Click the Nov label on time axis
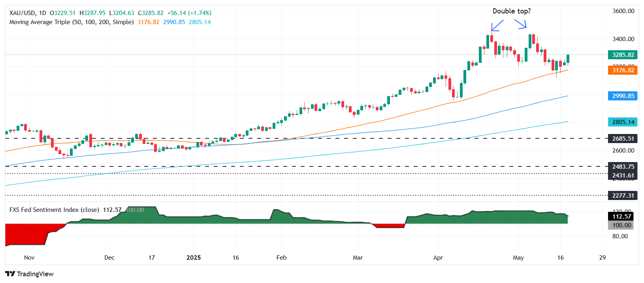644x283 pixels. click(29, 258)
